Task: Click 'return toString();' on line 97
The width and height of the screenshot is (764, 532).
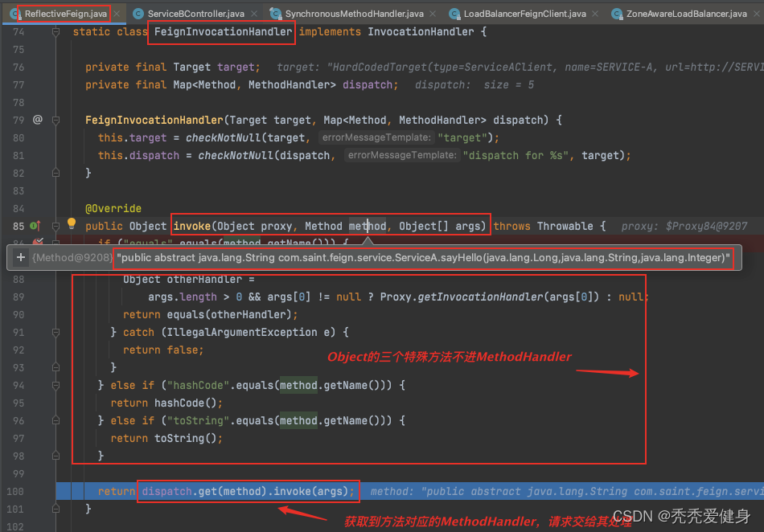Action: pyautogui.click(x=166, y=439)
